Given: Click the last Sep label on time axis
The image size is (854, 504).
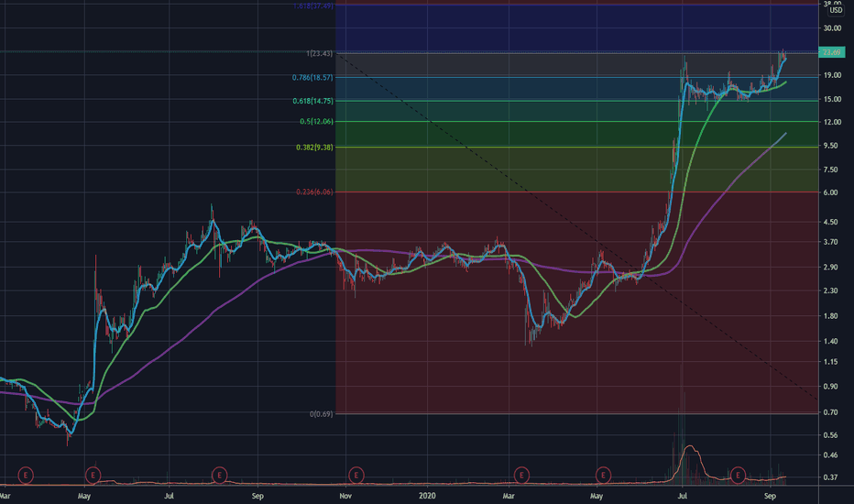Looking at the screenshot, I should click(770, 496).
